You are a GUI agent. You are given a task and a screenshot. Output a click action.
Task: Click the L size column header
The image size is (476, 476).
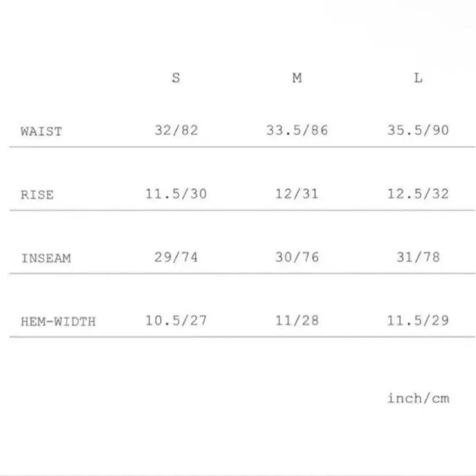coord(418,78)
